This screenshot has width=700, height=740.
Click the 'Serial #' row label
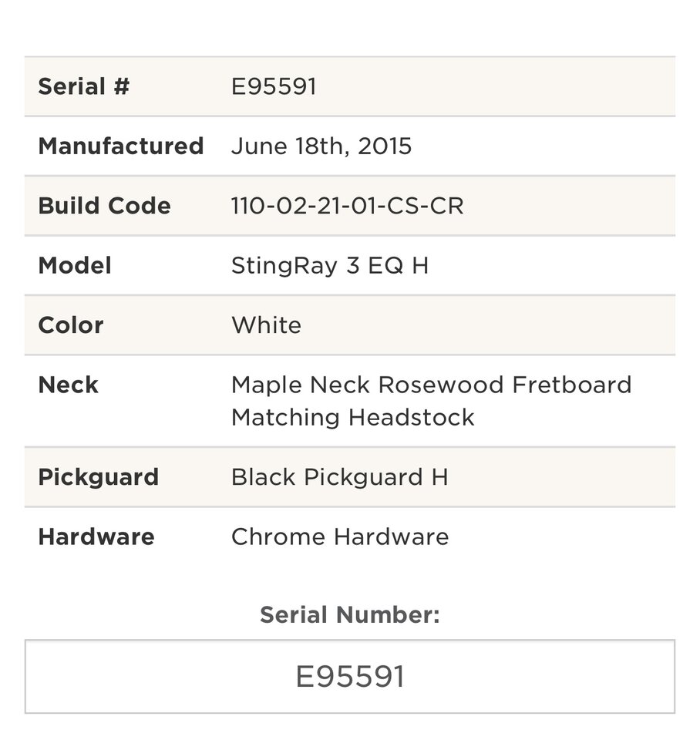click(83, 86)
